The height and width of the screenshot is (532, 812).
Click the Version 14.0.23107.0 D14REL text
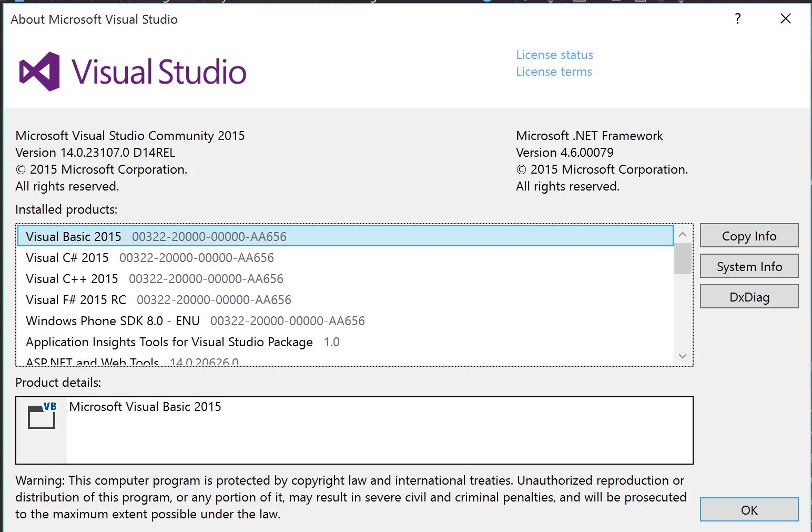coord(95,153)
